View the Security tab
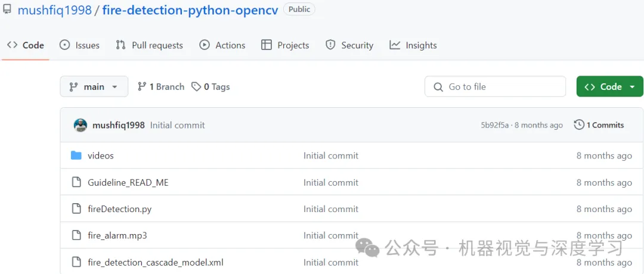Screen dimensions: 644x274 point(349,45)
